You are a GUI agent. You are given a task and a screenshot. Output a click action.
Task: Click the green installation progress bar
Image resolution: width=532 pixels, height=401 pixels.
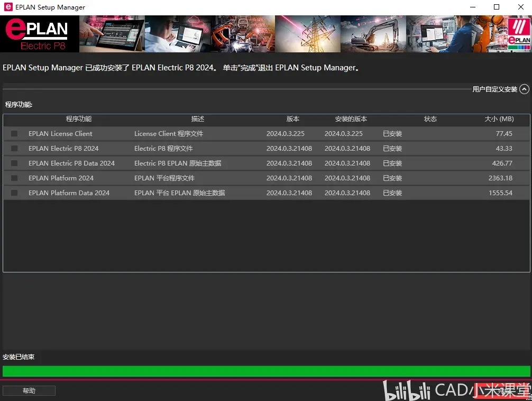(267, 371)
